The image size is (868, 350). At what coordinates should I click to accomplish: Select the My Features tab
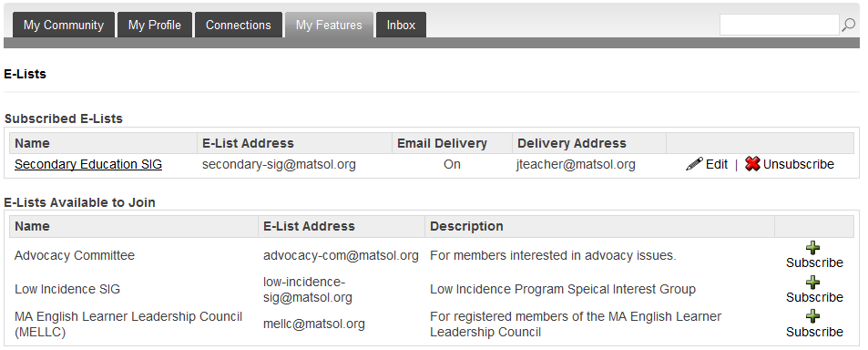(x=329, y=25)
